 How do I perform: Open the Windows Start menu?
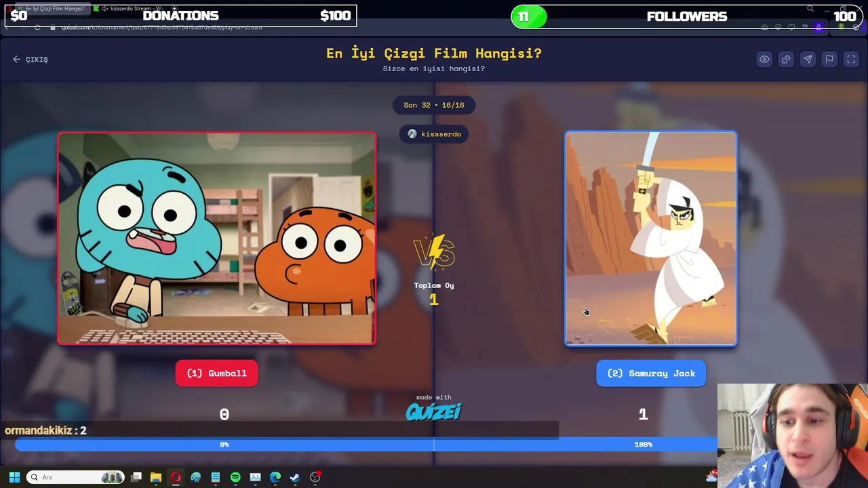point(14,477)
